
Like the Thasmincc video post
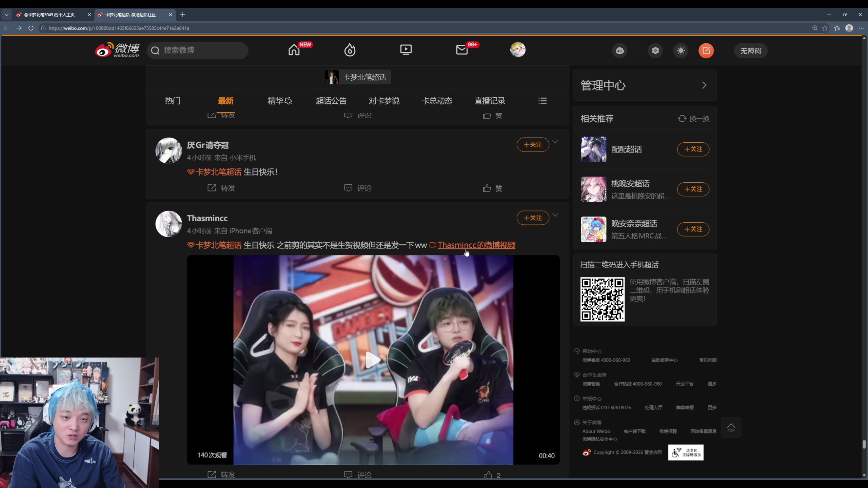(488, 475)
